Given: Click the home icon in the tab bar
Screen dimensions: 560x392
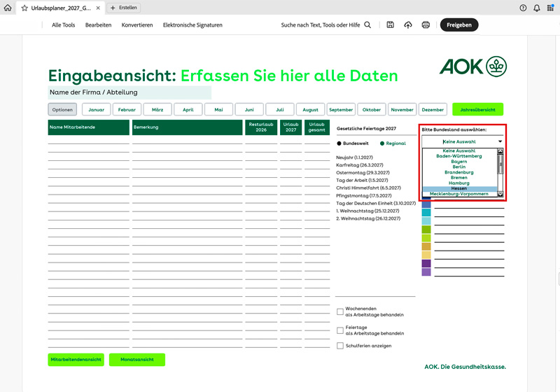Looking at the screenshot, I should tap(8, 8).
